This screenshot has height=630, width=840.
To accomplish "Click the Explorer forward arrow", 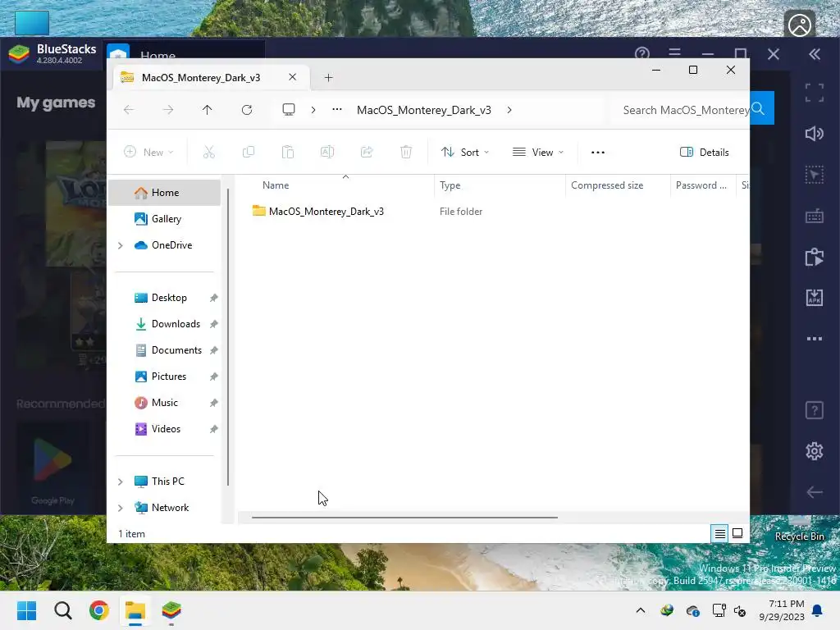I will [168, 110].
